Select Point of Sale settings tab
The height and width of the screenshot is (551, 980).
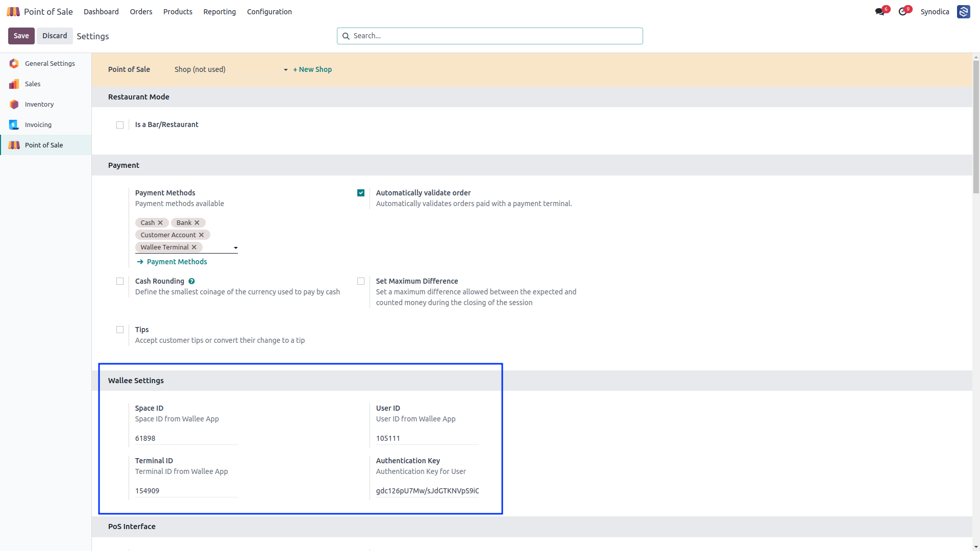click(x=46, y=145)
